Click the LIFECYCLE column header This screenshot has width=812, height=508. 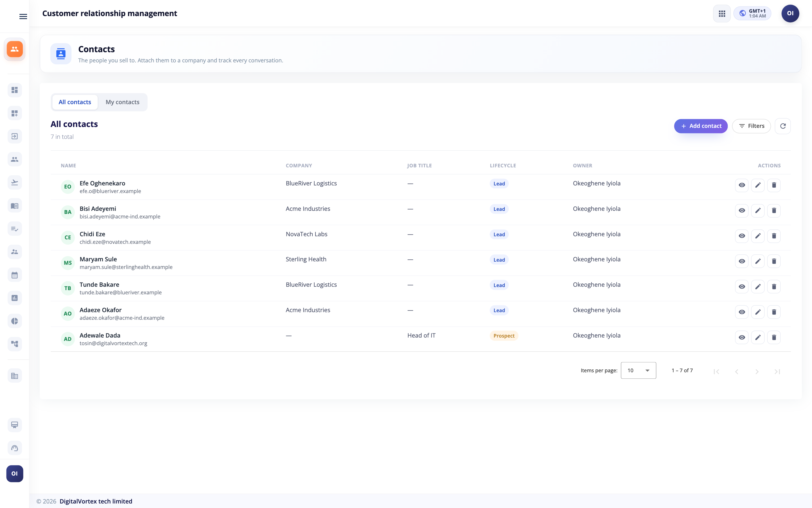click(503, 166)
